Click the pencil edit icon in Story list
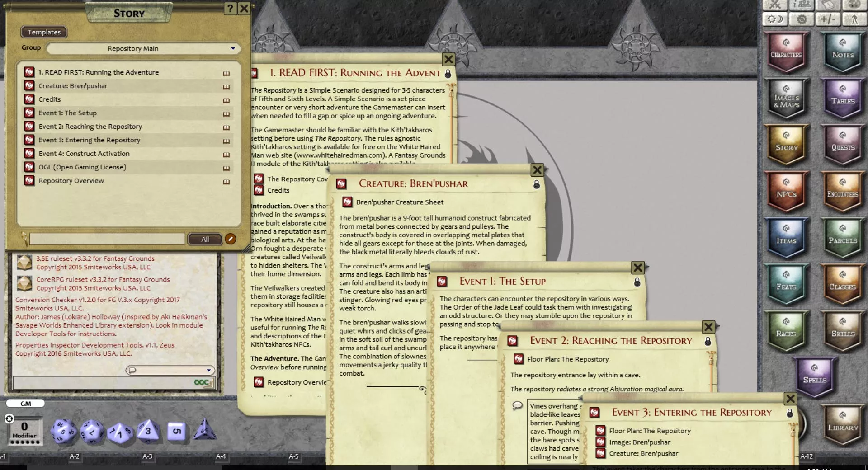Viewport: 868px width, 470px height. pyautogui.click(x=230, y=239)
